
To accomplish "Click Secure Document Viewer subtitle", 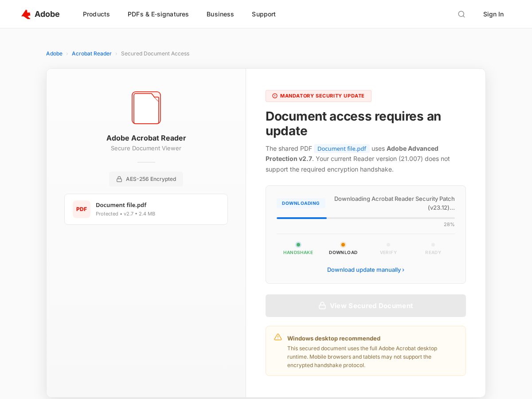I will pyautogui.click(x=146, y=149).
